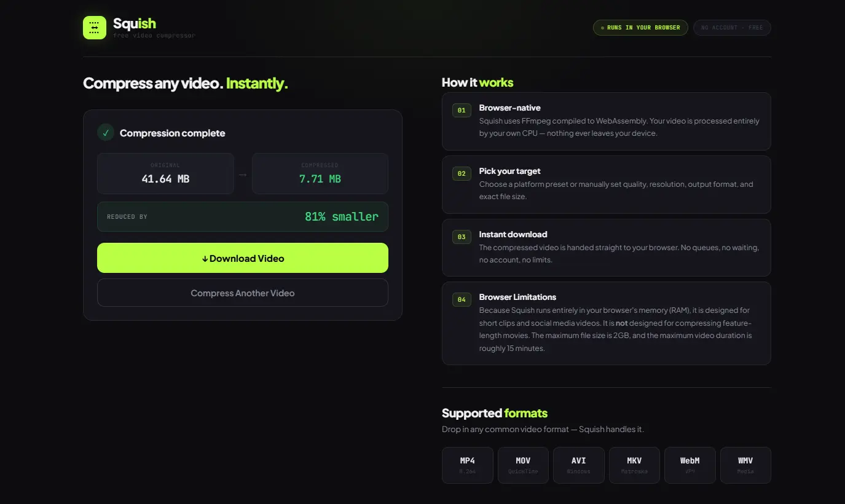The height and width of the screenshot is (504, 845).
Task: Click the 03 step badge
Action: pyautogui.click(x=462, y=237)
